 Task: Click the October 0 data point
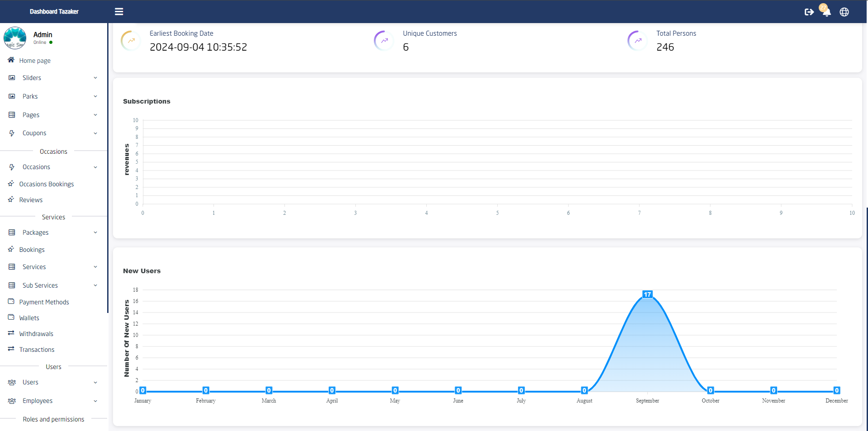coord(710,390)
